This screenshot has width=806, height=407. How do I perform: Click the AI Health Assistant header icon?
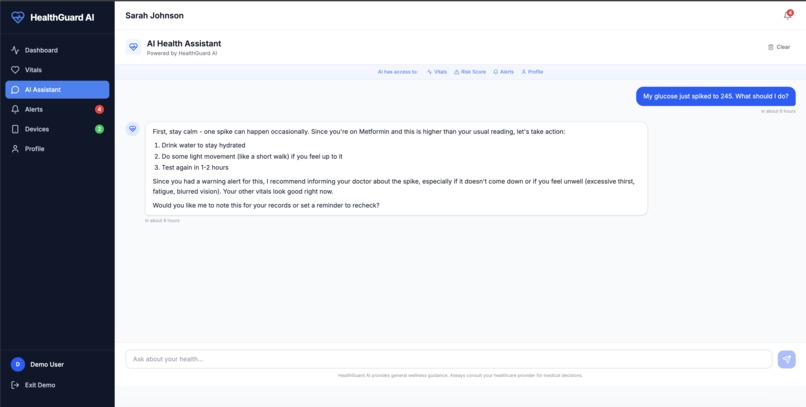pos(133,47)
